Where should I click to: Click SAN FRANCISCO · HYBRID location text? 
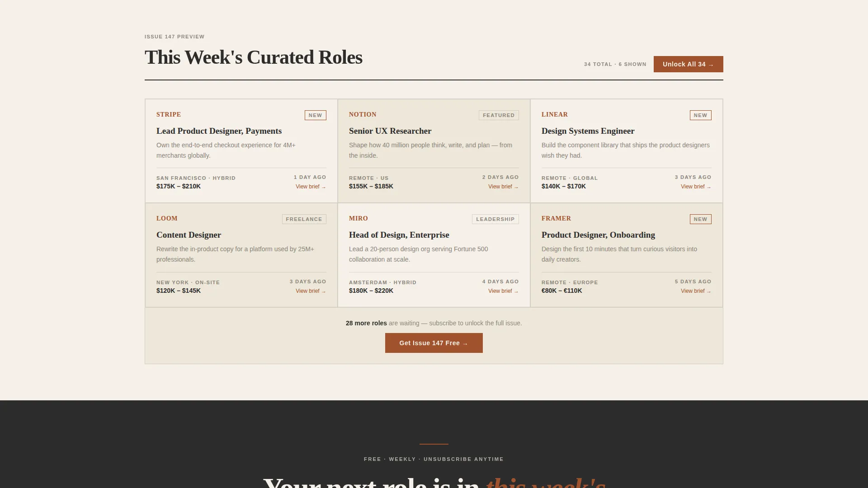(x=196, y=178)
